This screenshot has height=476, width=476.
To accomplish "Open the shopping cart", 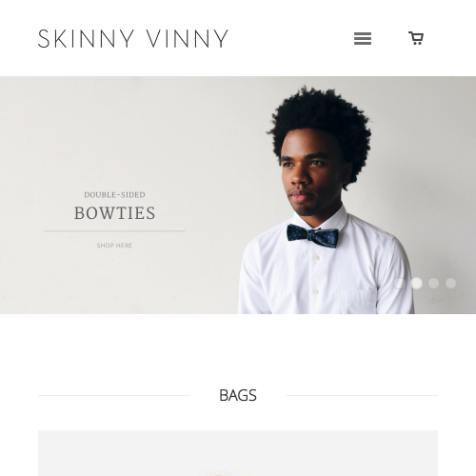I will point(416,38).
